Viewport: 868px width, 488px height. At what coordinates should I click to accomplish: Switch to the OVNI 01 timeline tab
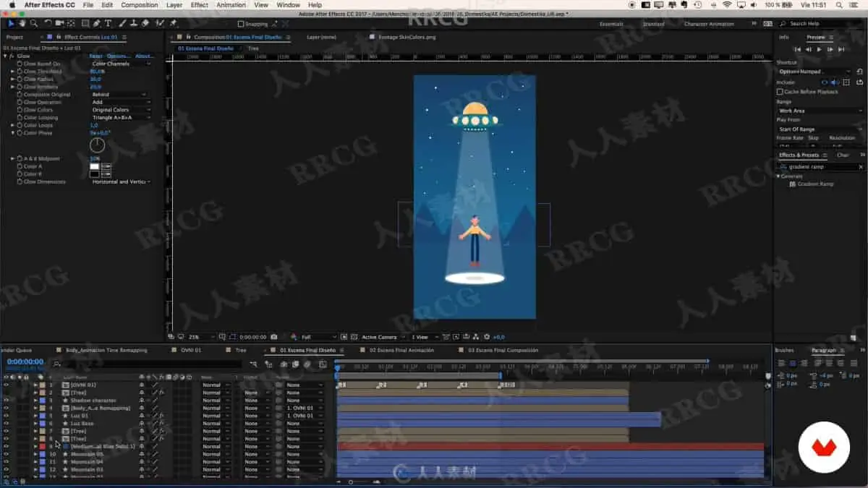pyautogui.click(x=190, y=350)
